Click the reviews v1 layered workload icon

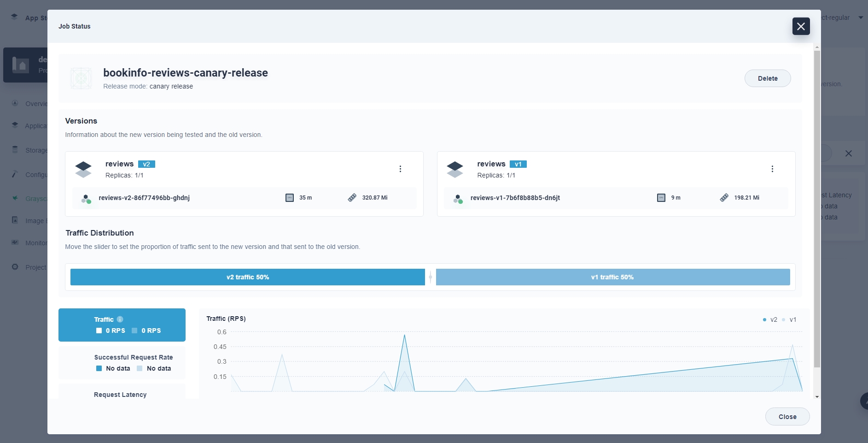point(455,169)
